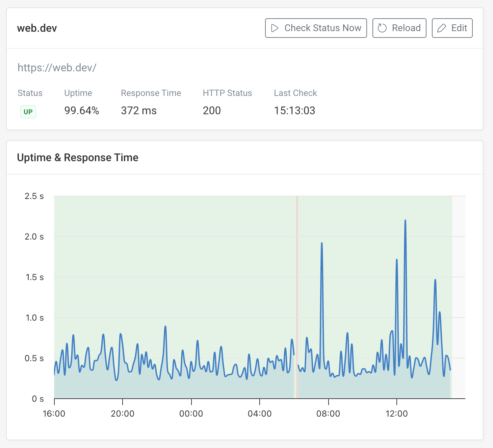
Task: Click the 0.5 s y-axis label
Action: (34, 358)
